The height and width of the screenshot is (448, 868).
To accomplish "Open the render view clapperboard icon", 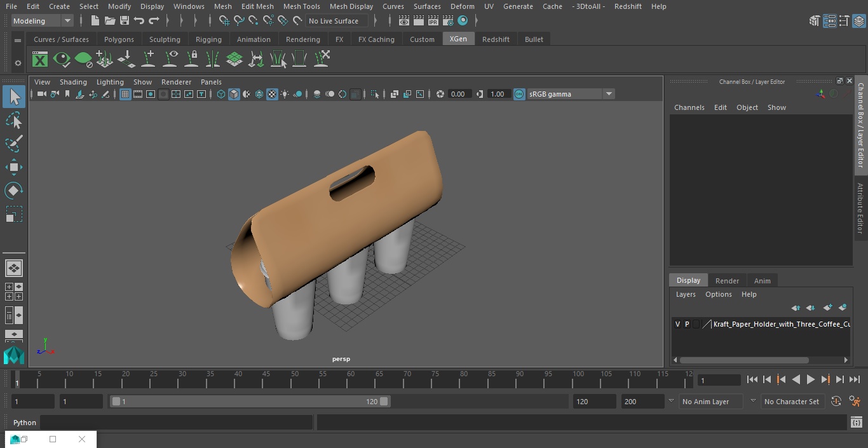I will pos(403,21).
